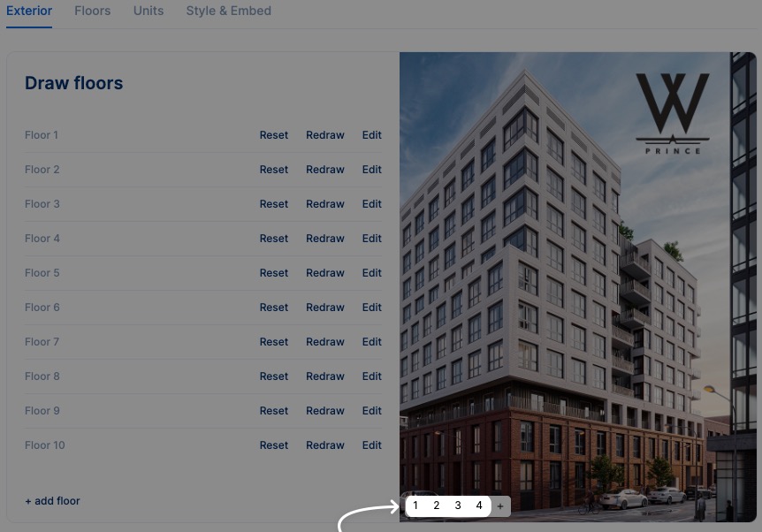The image size is (762, 532).
Task: Reset Floor 9
Action: (x=274, y=411)
